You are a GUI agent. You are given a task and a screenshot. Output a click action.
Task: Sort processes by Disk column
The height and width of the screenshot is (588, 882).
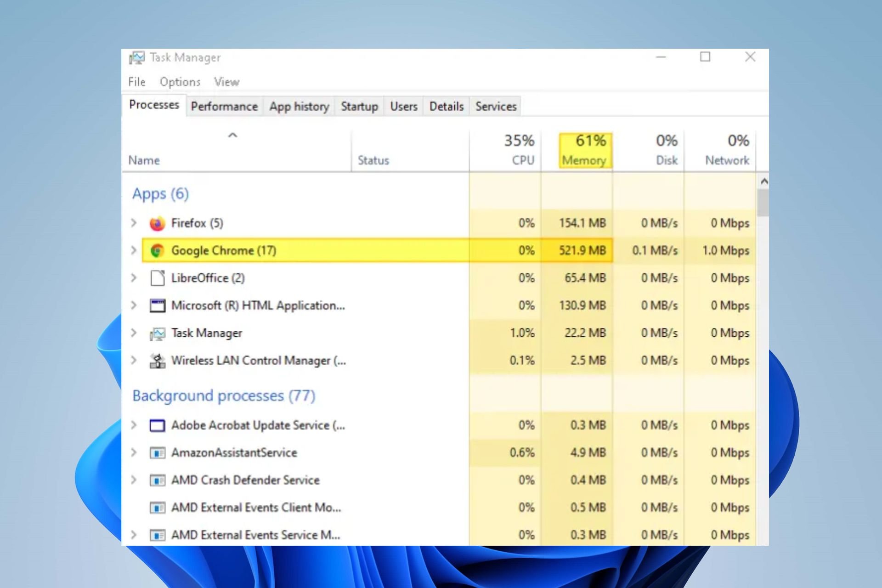(649, 152)
